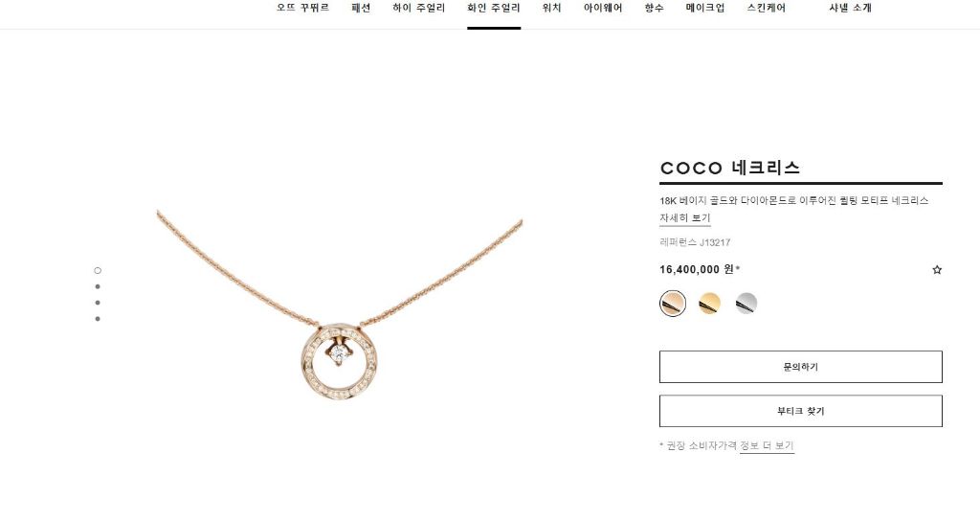Viewport: 980px width, 521px height.
Task: Click the 부티크 찾기 button
Action: [801, 411]
